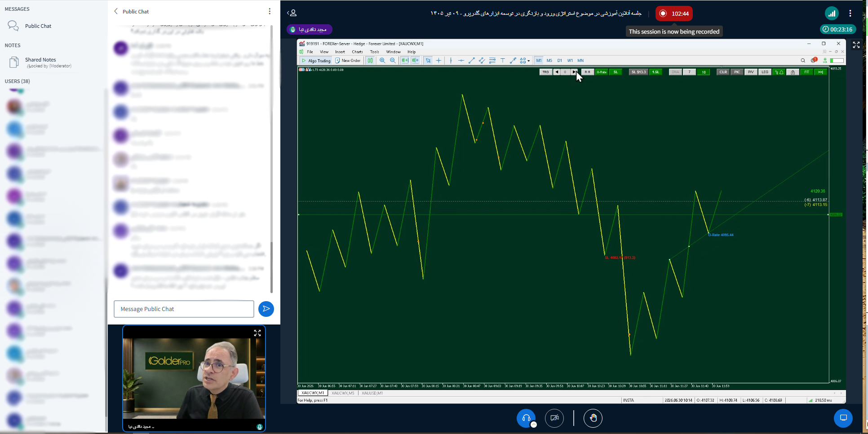Viewport: 868px width, 434px height.
Task: Click the zoom in magnifier icon
Action: [x=382, y=61]
